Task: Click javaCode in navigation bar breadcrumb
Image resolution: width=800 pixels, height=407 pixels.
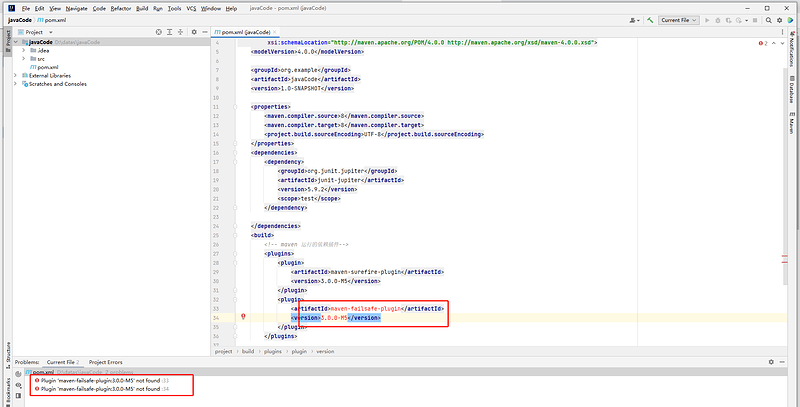Action: [20, 20]
